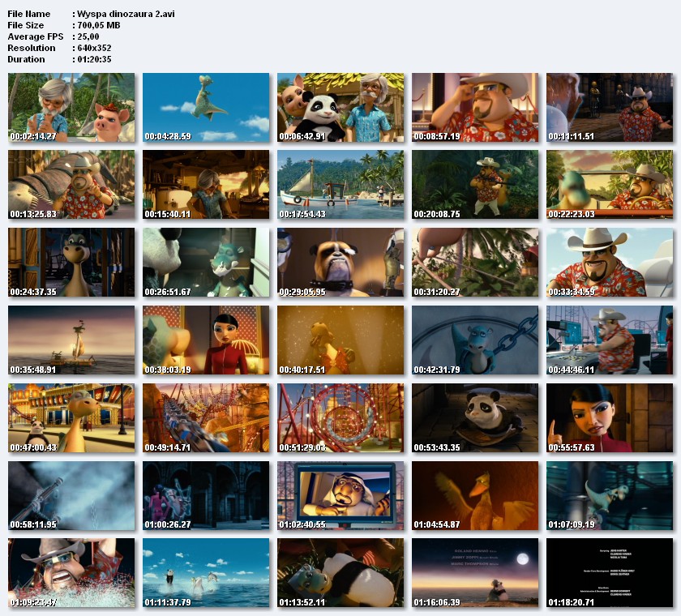The height and width of the screenshot is (616, 681).
Task: Select the woman in red at 00:38:03.19
Action: tap(206, 340)
